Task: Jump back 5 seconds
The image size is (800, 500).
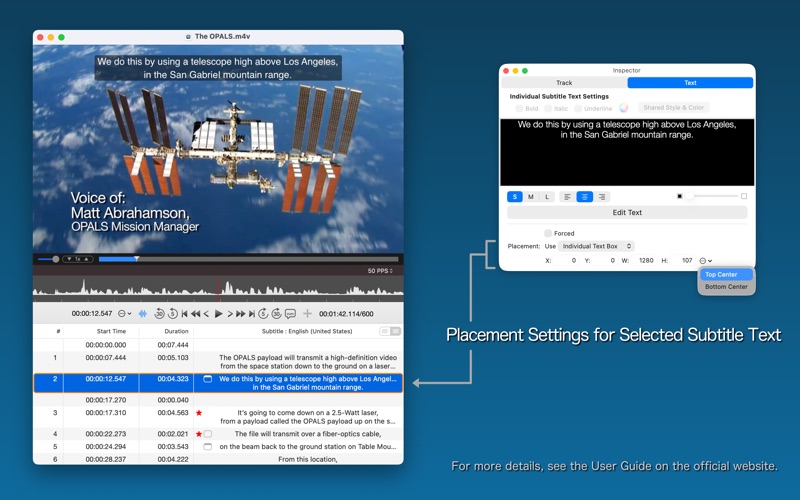Action: coord(172,314)
